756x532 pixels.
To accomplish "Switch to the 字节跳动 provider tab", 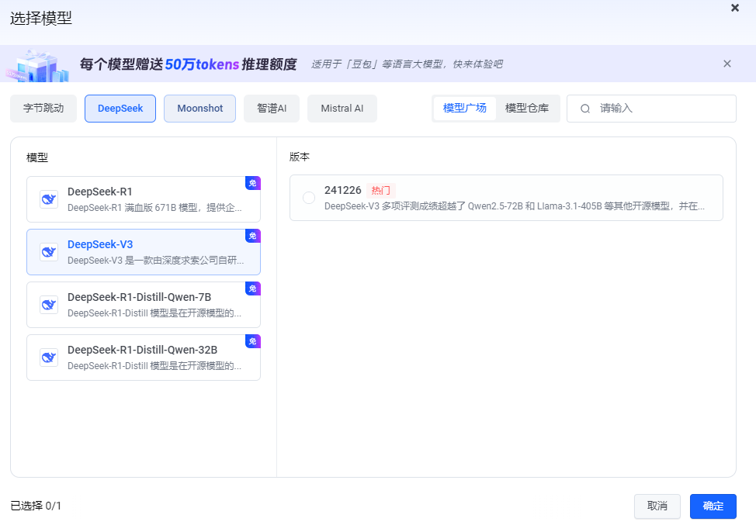I will pyautogui.click(x=43, y=109).
